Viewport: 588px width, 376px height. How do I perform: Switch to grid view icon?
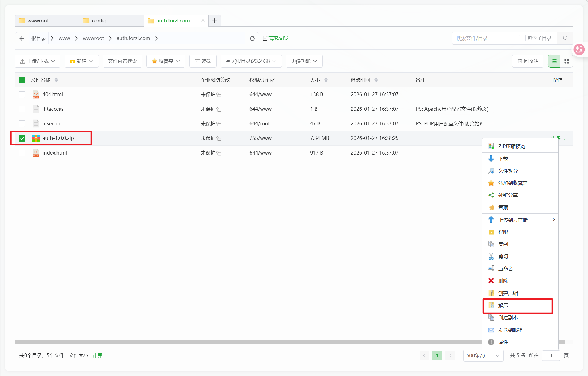click(x=567, y=61)
